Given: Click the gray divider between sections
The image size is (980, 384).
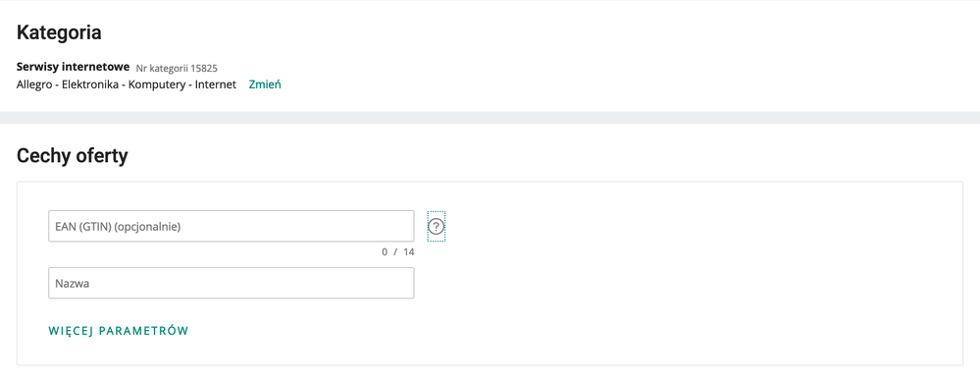Looking at the screenshot, I should [490, 118].
